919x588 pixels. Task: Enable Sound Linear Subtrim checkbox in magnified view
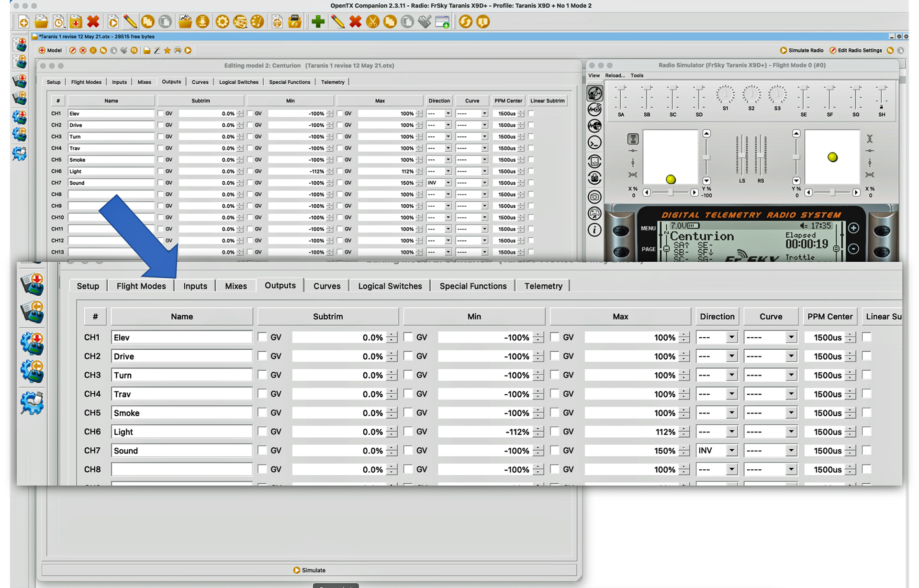(x=866, y=450)
